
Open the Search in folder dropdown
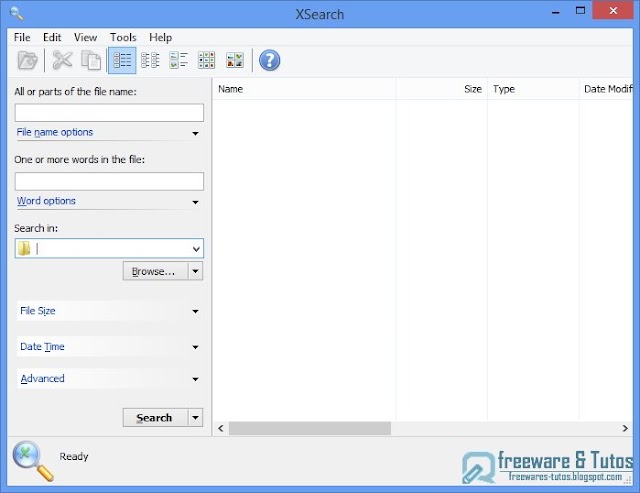196,249
